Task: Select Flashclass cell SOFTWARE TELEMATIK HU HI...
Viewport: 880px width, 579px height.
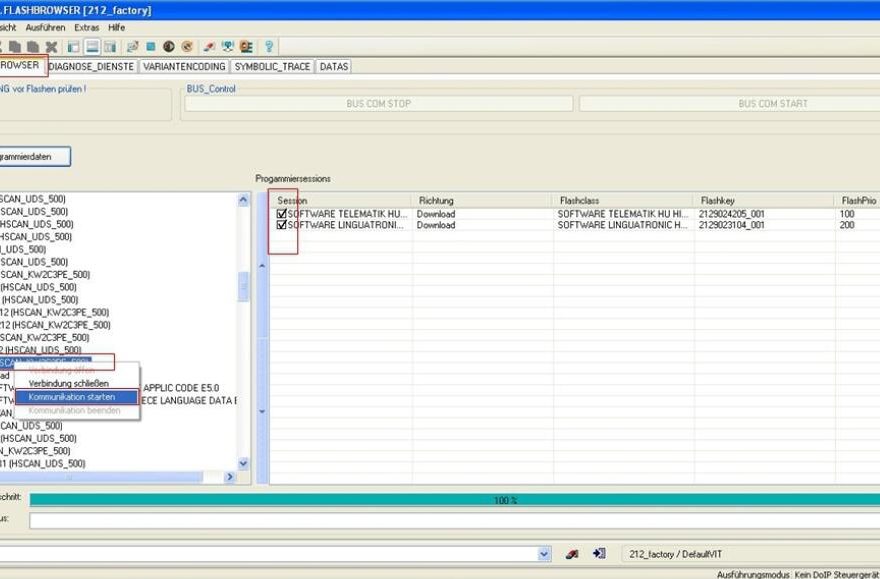Action: point(622,214)
